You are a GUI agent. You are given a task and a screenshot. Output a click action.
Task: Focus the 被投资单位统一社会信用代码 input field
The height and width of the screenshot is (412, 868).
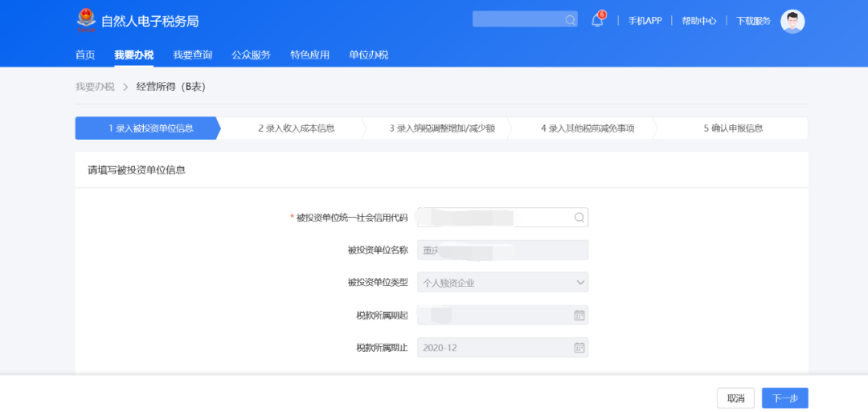pos(494,218)
